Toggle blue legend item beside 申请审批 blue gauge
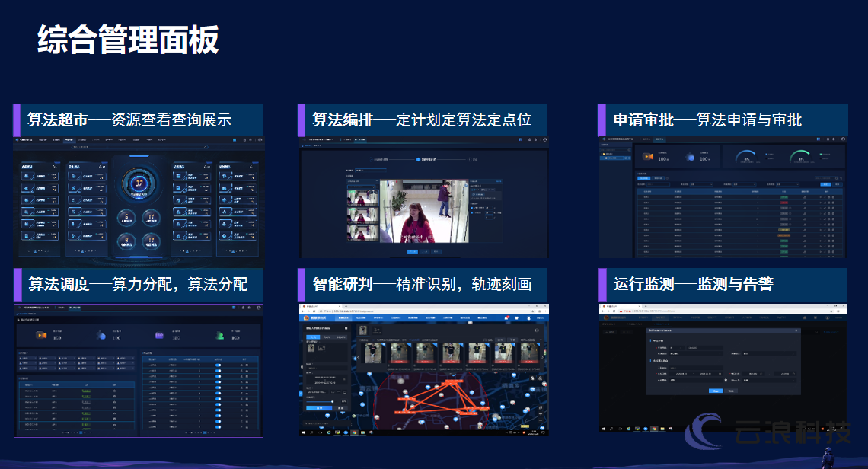The width and height of the screenshot is (868, 469). tap(770, 155)
